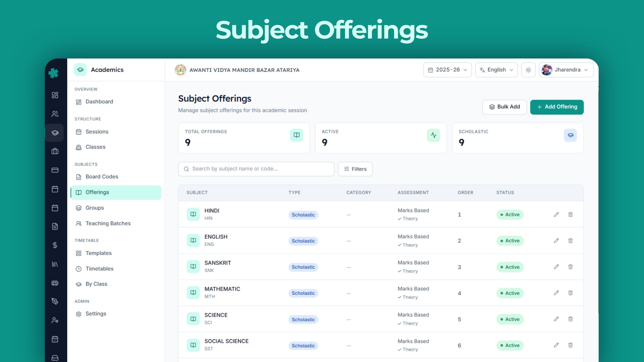Click the Bulk Add button
Viewport: 644px width, 362px height.
coord(504,107)
